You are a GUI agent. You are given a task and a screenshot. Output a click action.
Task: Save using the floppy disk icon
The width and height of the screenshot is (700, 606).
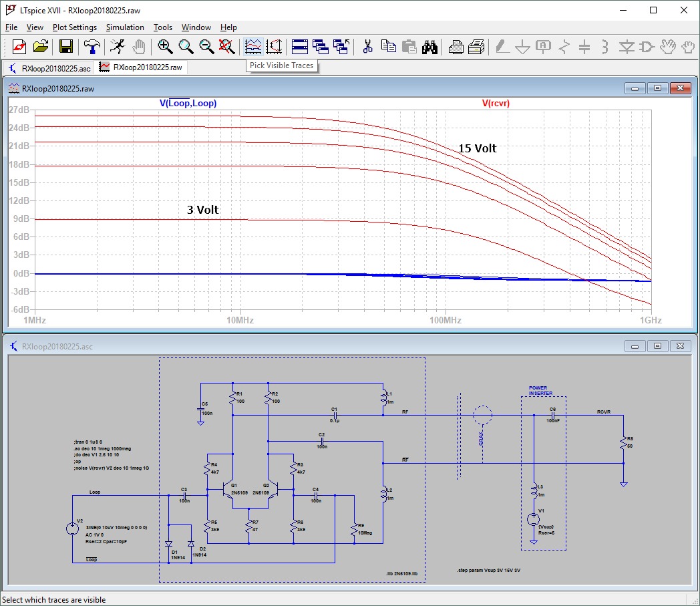click(66, 46)
